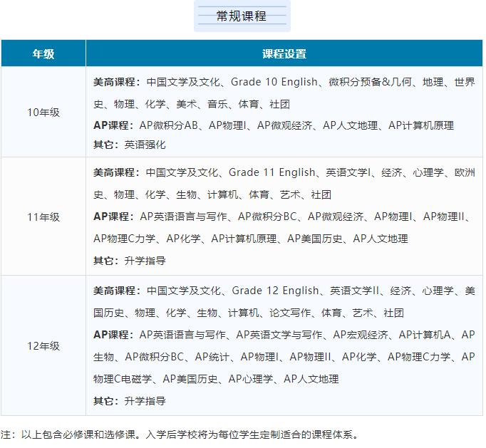Click the 常规课程 title badge
Screen dimensions: 486x448
tap(242, 16)
